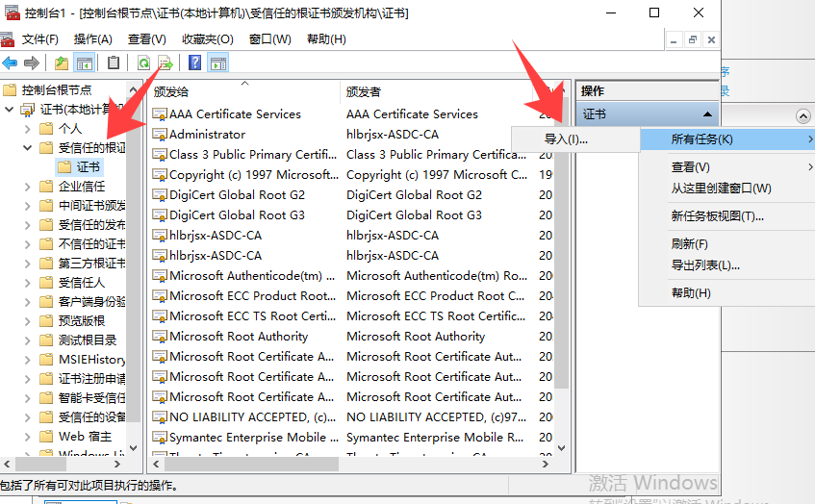This screenshot has width=815, height=504.
Task: Select the 证书 folder in the tree
Action: point(89,167)
